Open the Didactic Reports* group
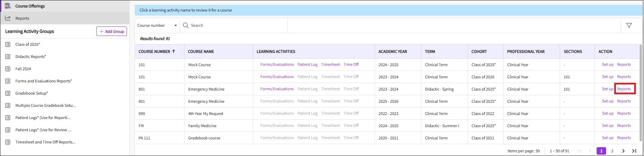Screen dimensions: 644x156 [x=31, y=57]
